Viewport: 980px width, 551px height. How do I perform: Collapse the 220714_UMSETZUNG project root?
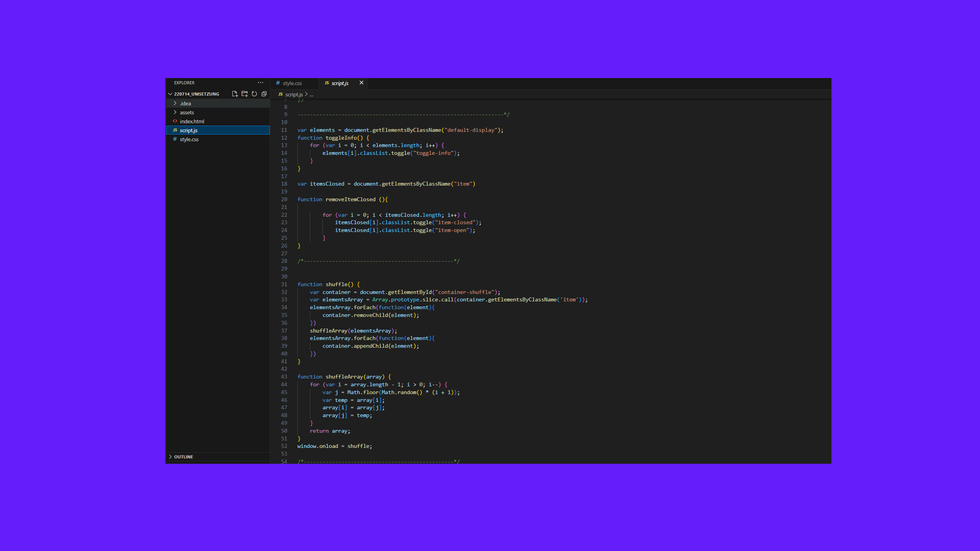coord(170,94)
